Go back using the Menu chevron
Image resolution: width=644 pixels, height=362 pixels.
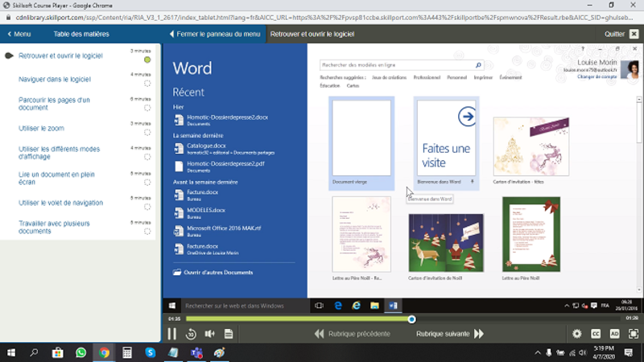point(19,34)
